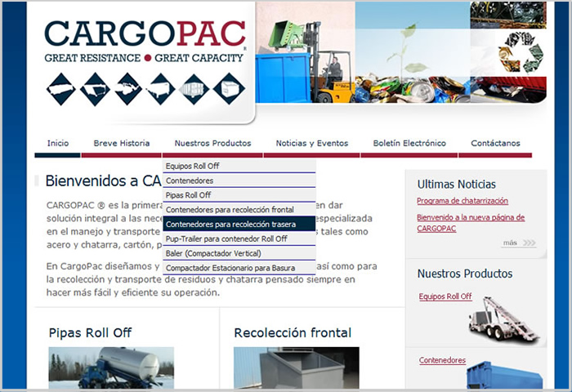Click the plant sprout over crushed cans banner image
This screenshot has height=392, width=572.
click(413, 52)
